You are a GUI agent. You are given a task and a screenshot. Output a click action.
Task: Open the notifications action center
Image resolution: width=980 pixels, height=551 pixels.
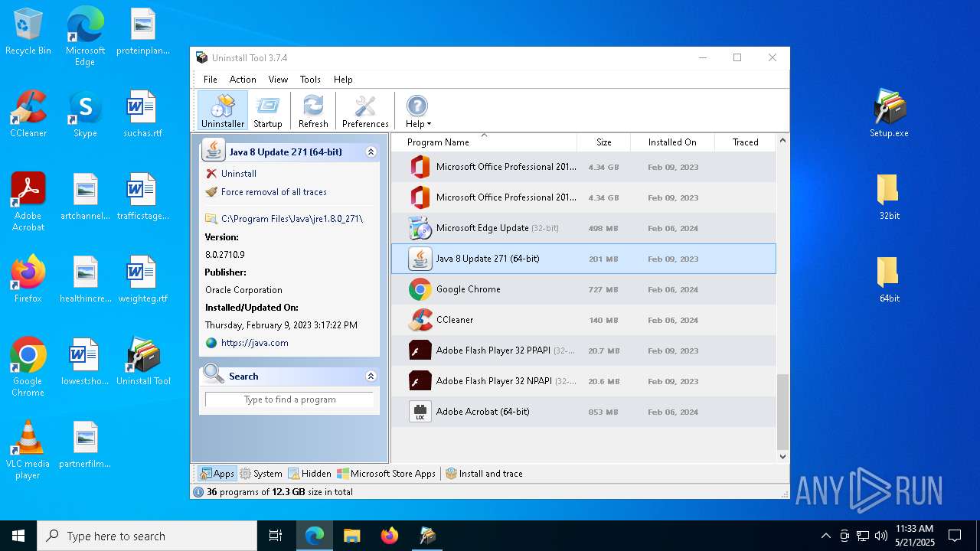[955, 536]
